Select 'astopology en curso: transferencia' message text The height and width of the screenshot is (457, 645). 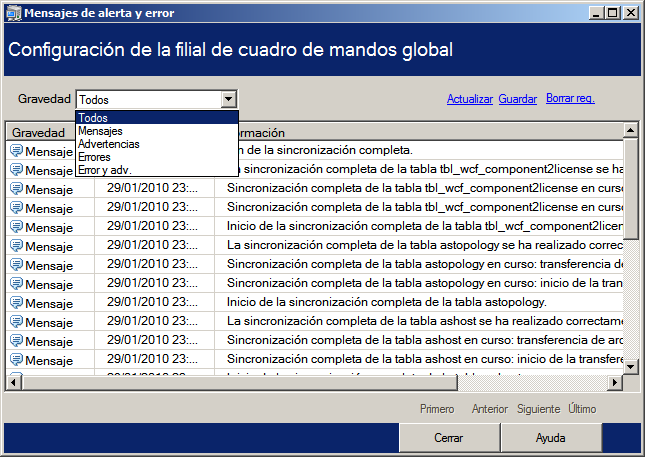pyautogui.click(x=425, y=264)
